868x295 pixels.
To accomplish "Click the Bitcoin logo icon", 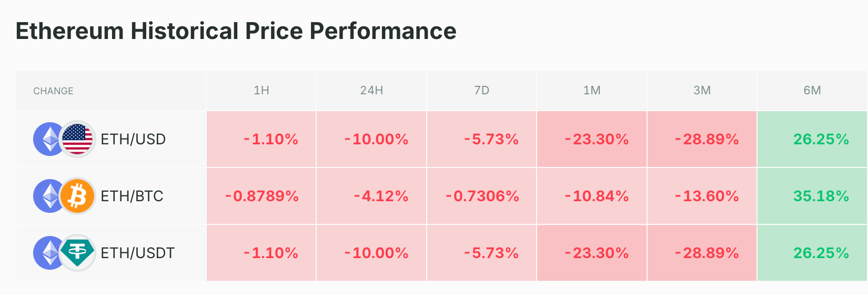I will pyautogui.click(x=78, y=196).
